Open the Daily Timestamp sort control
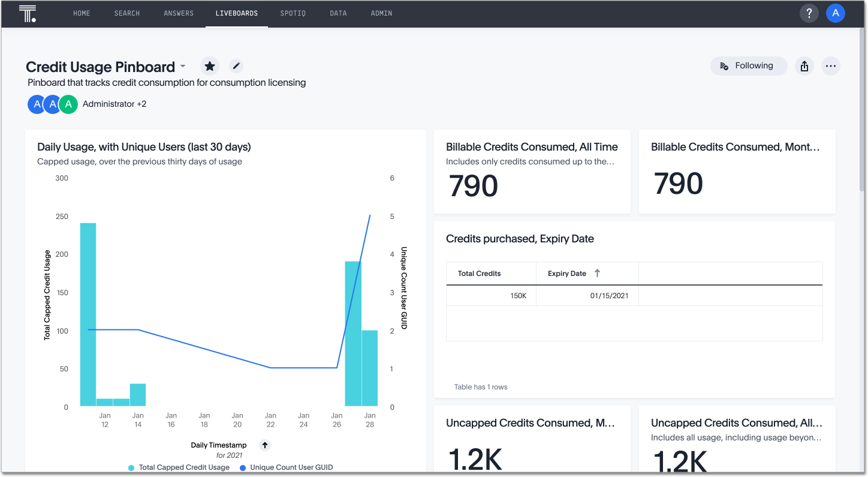 pyautogui.click(x=264, y=445)
